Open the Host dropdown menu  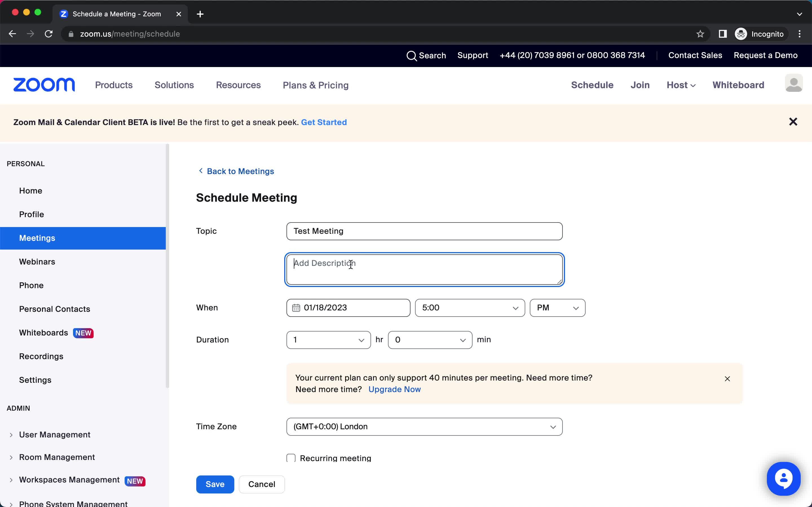(x=680, y=85)
